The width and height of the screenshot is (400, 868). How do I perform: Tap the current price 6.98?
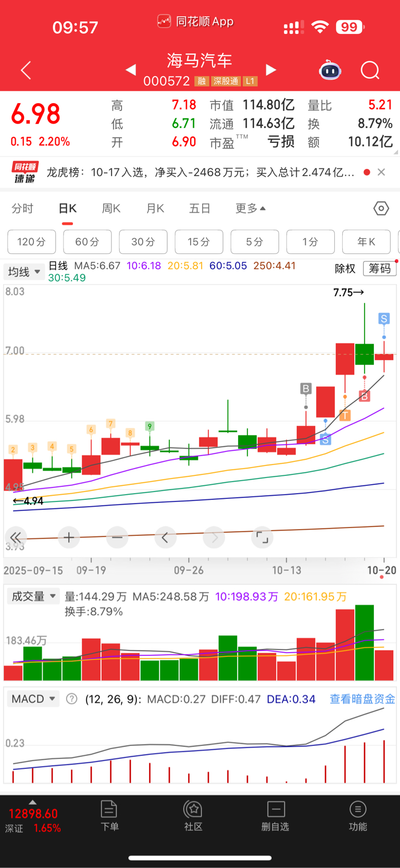coord(35,114)
